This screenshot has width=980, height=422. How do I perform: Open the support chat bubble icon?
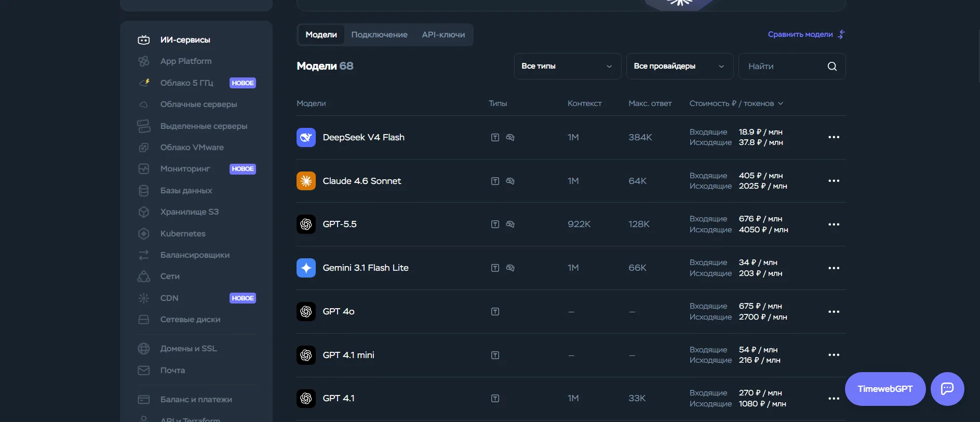click(947, 389)
